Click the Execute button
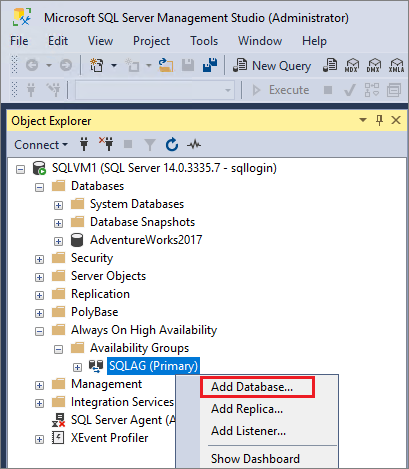Screen dimensions: 409x469 [x=281, y=90]
